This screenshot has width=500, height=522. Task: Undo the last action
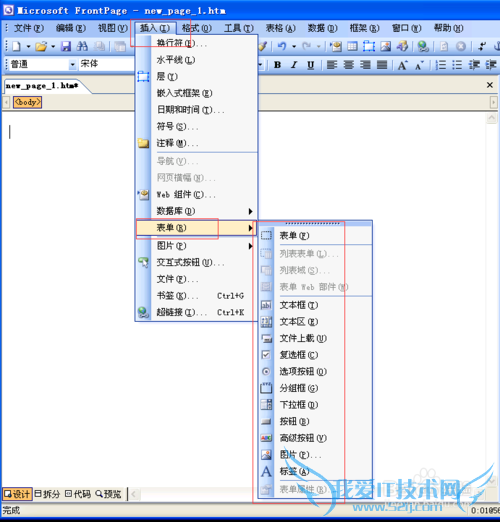282,46
